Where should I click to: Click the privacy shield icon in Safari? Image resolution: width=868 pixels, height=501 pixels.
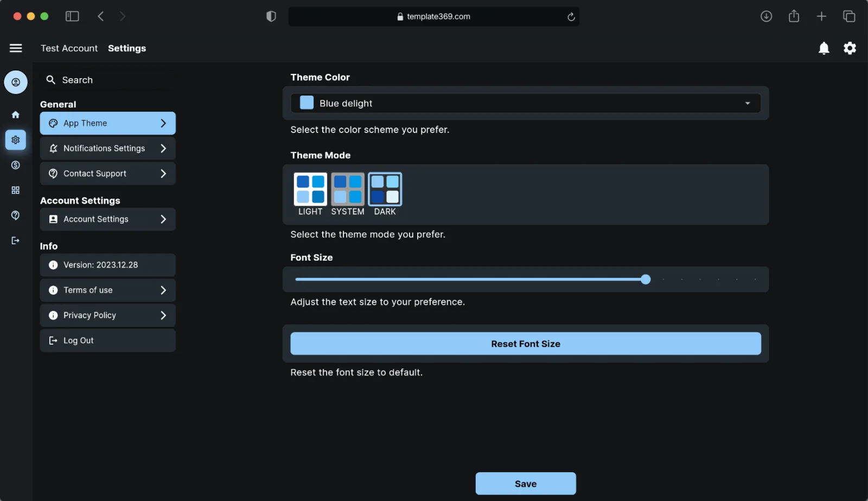tap(271, 16)
